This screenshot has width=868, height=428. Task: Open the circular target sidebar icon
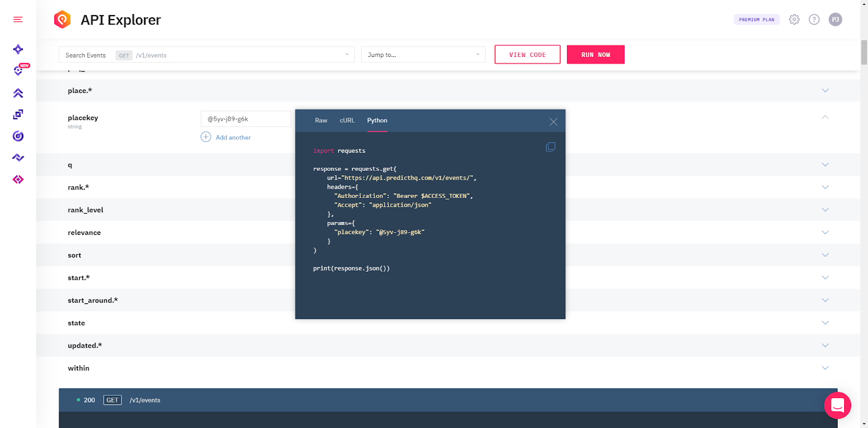(x=18, y=136)
